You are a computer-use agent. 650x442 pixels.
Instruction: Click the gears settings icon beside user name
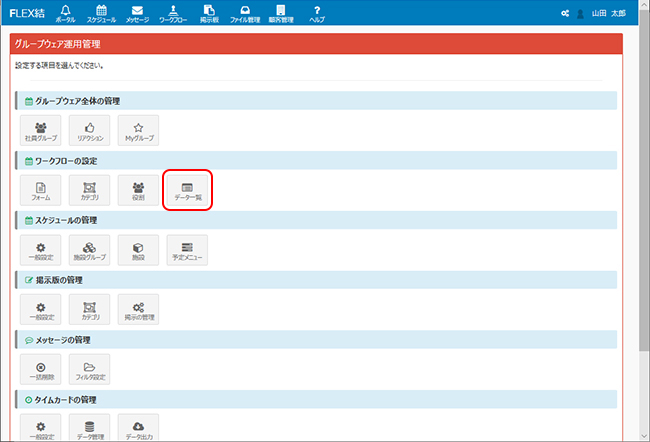[x=565, y=13]
